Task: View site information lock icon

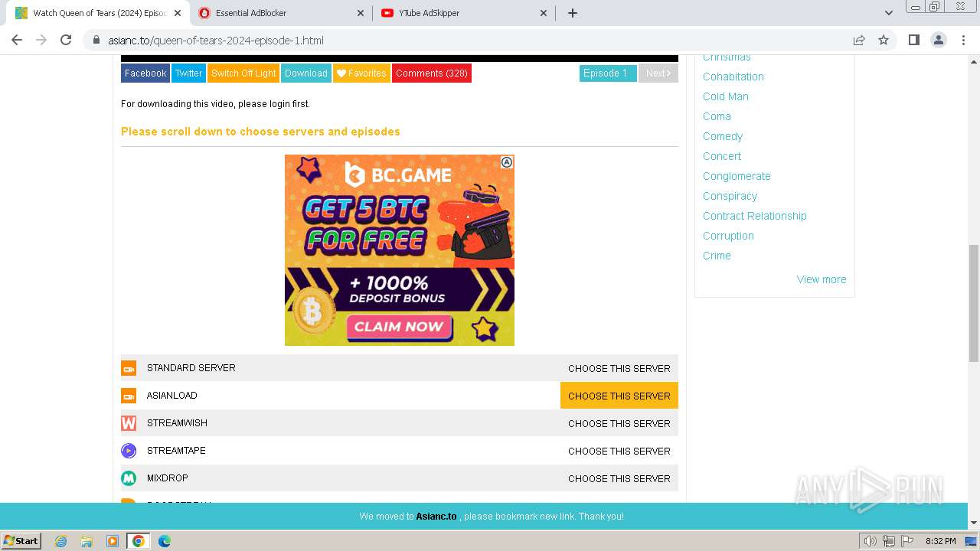Action: tap(96, 40)
